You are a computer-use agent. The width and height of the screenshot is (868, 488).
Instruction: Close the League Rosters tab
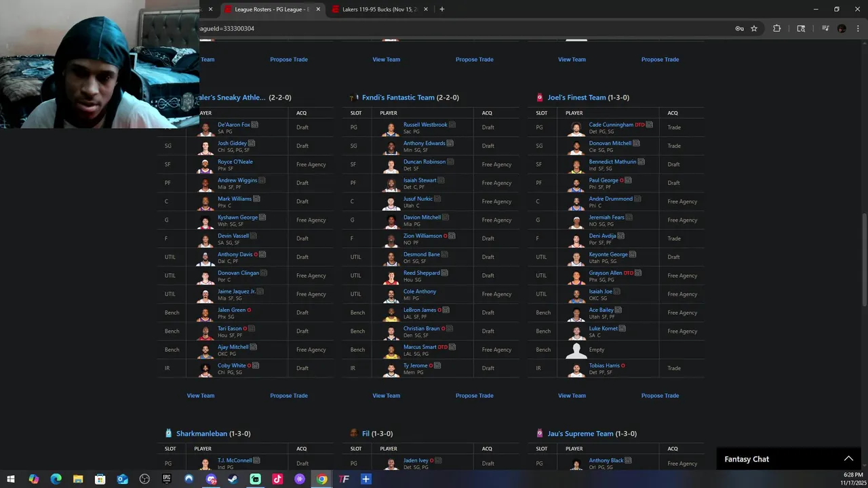tap(318, 9)
